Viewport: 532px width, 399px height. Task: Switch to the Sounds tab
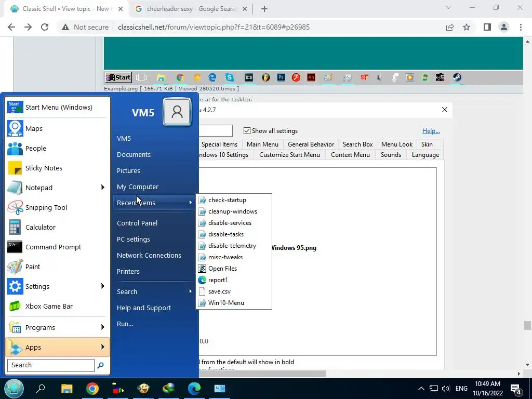[x=391, y=155]
